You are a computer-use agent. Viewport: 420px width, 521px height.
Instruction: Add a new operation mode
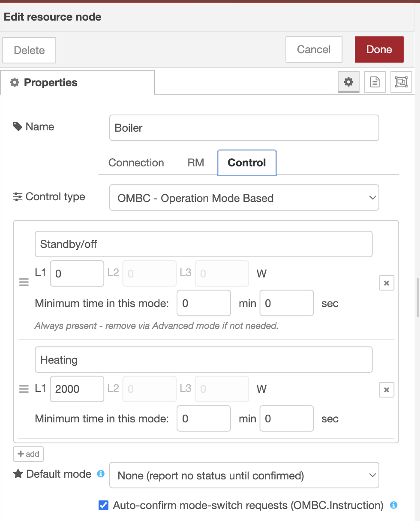click(28, 454)
